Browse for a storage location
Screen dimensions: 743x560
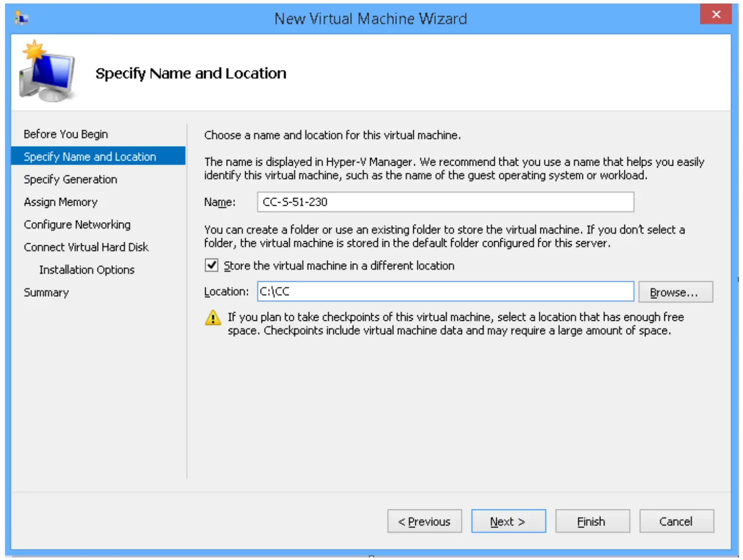pos(675,292)
